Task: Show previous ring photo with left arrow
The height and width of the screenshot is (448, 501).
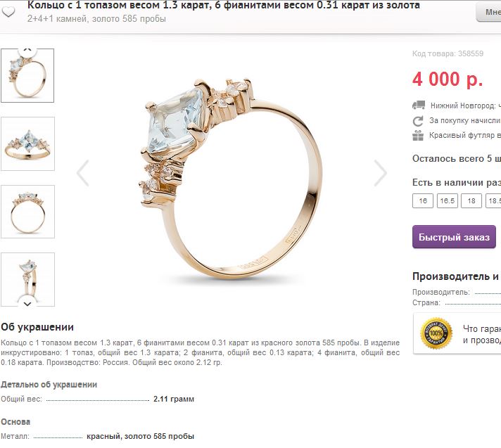Action: coord(83,173)
